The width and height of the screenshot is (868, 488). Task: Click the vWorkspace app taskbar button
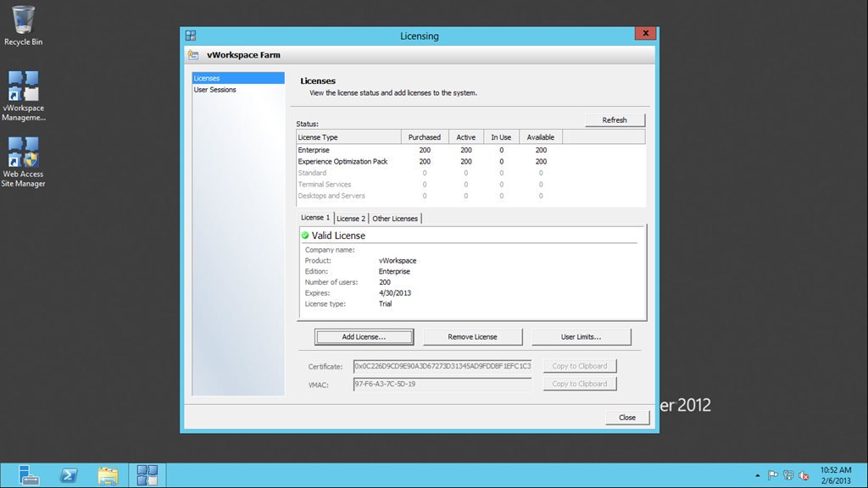pos(147,475)
